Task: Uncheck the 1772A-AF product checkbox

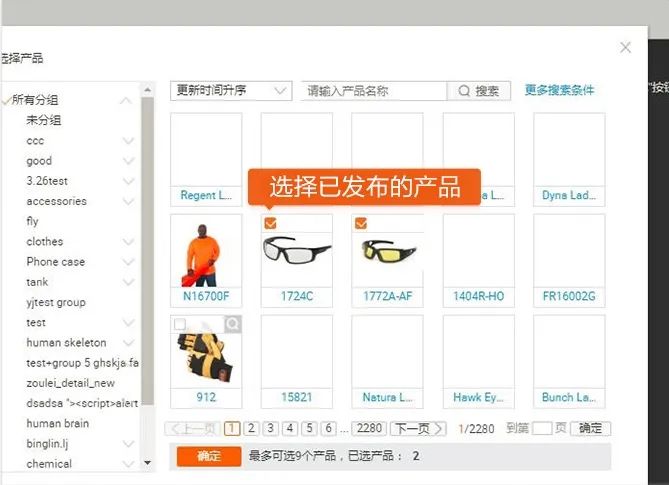Action: 361,223
